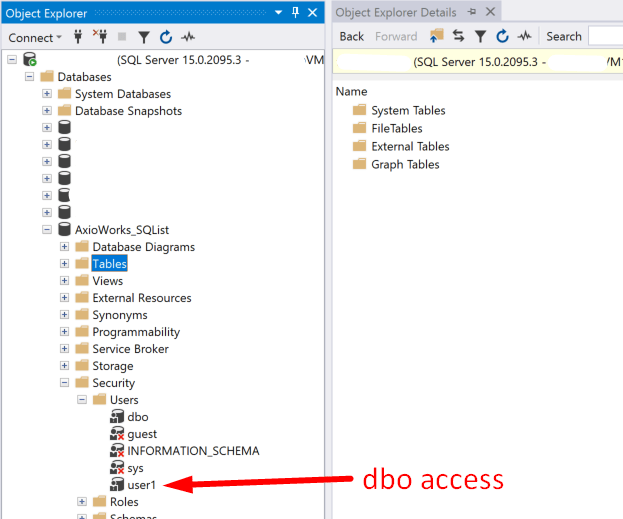
Task: Expand the Database Snapshots folder
Action: coord(47,110)
